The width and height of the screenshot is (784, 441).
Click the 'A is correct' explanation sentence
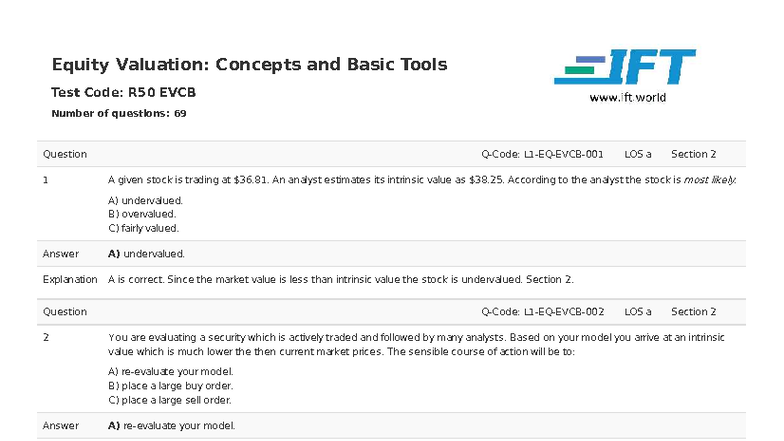340,280
